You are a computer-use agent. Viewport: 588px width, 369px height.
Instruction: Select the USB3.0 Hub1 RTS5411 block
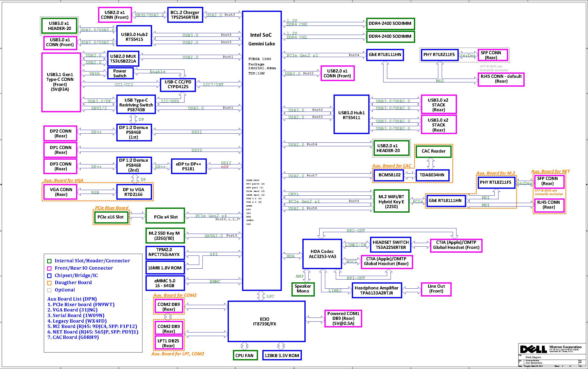352,114
